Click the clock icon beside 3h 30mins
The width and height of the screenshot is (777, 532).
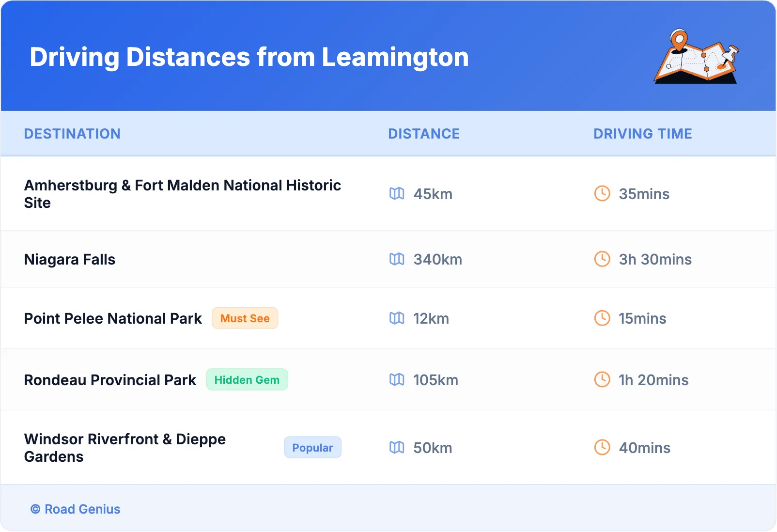point(602,259)
